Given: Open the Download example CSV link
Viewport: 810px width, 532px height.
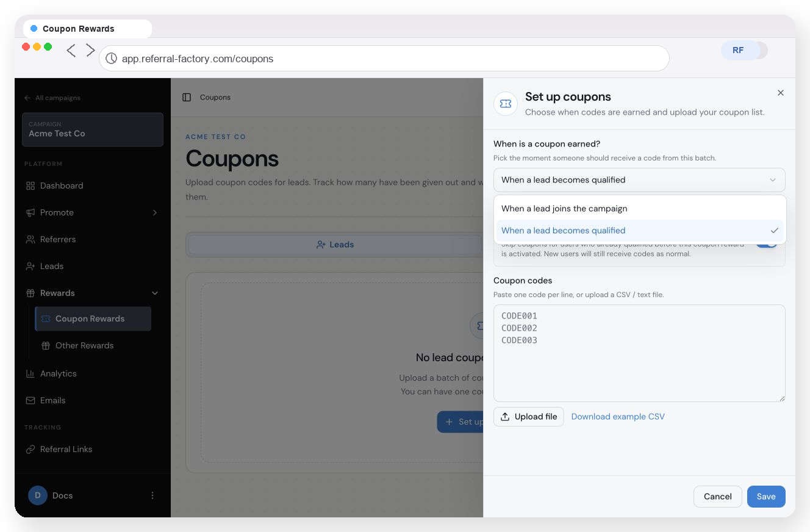Looking at the screenshot, I should pyautogui.click(x=618, y=417).
